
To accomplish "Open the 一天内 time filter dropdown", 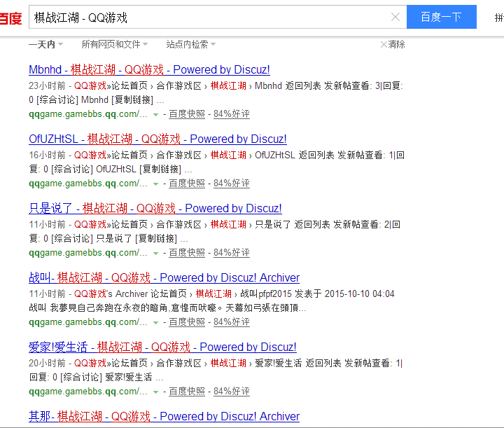I will click(x=45, y=44).
